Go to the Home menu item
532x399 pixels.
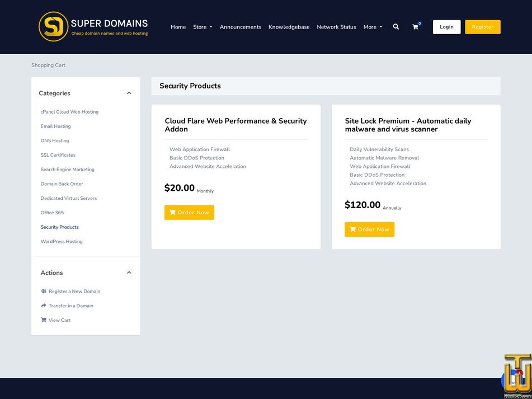click(x=178, y=27)
